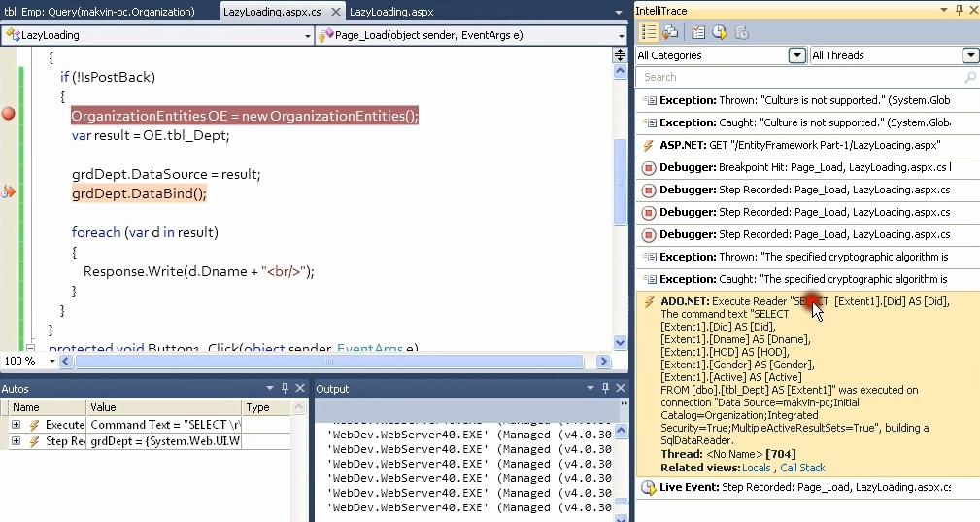Click the breakpoint red circle in margin
The width and height of the screenshot is (980, 522).
tap(9, 114)
